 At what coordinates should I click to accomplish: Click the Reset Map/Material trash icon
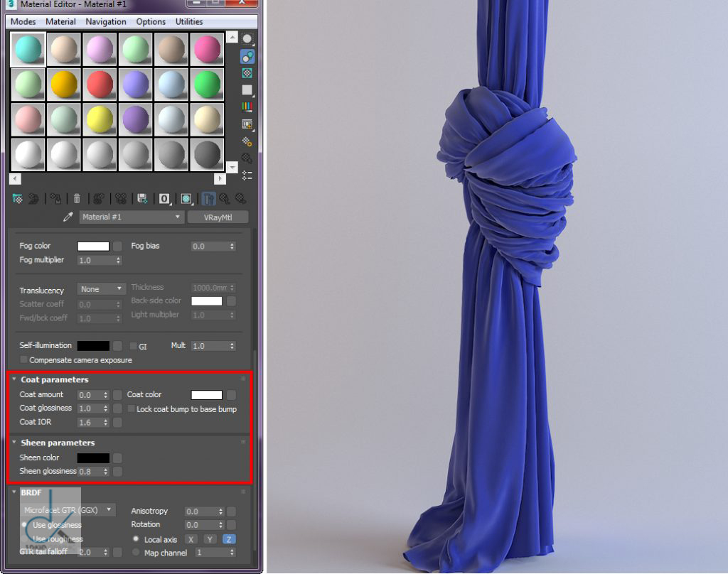point(77,199)
